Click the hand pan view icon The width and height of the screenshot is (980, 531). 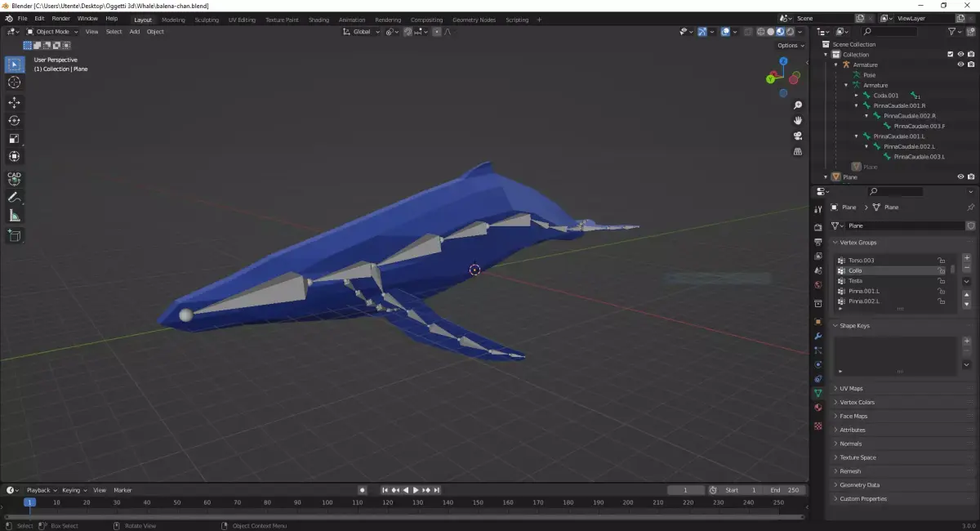click(798, 120)
